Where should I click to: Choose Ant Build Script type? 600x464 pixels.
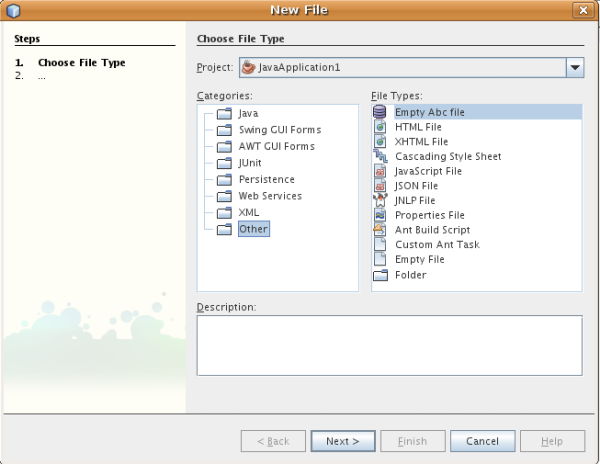click(432, 230)
